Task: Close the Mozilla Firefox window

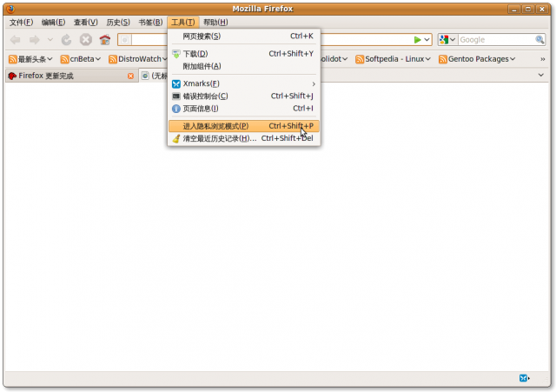Action: (542, 10)
